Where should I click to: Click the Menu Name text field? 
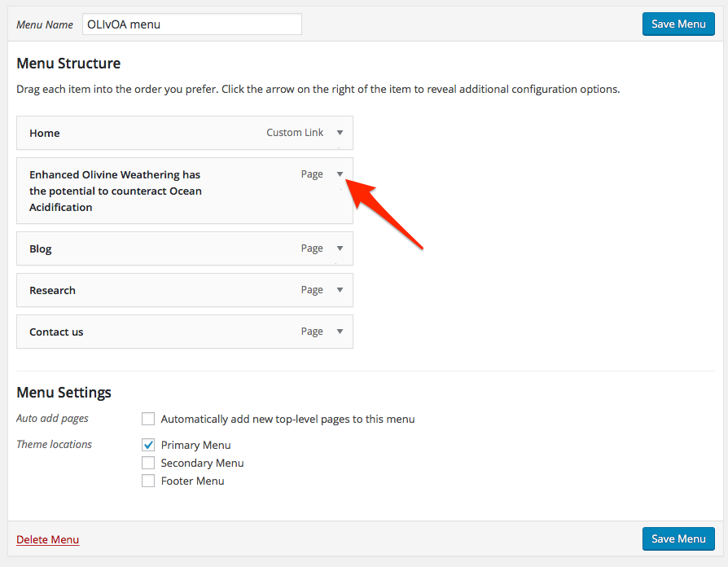[x=191, y=24]
